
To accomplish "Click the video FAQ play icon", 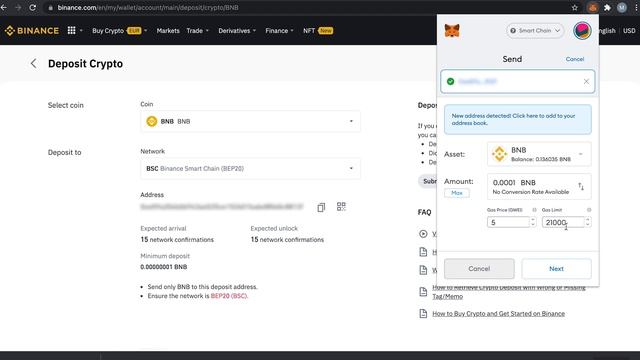I will click(x=423, y=234).
